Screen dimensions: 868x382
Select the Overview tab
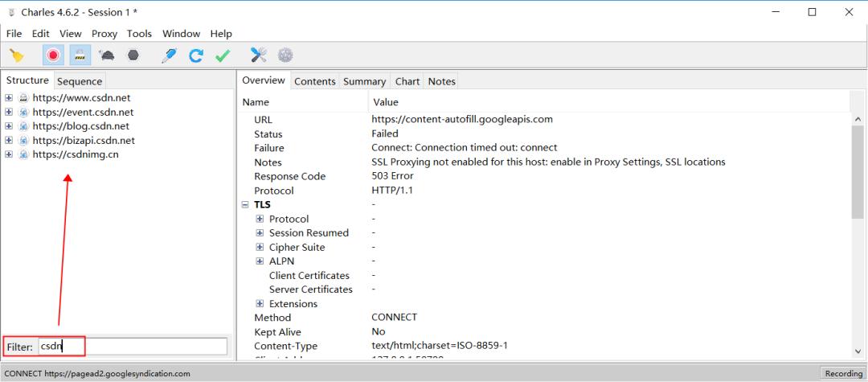tap(264, 80)
